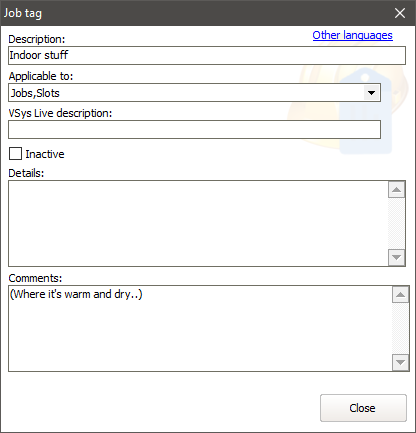Click the Description field containing Indoor stuff
Screen dimensions: 416x433
[x=207, y=55]
